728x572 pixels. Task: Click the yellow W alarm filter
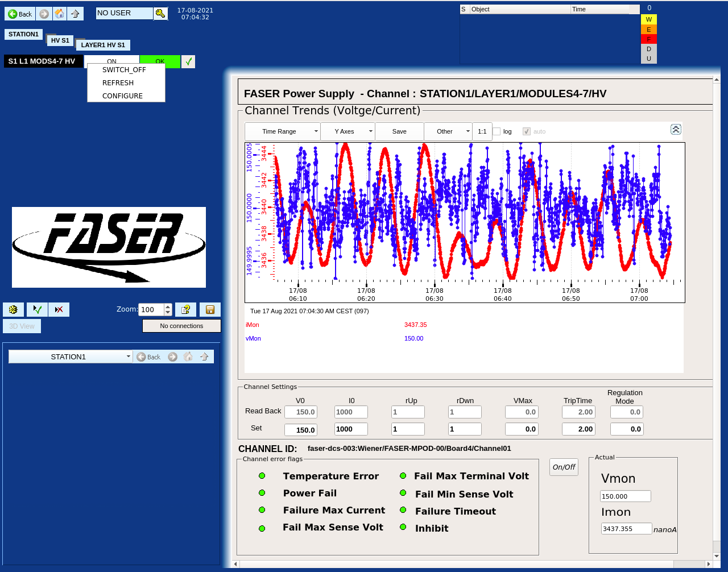click(x=649, y=19)
